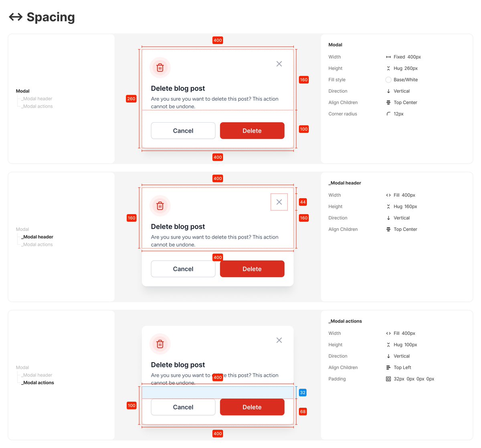
Task: Click the red Delete button in the _Modal header section dialog
Action: coord(252,269)
